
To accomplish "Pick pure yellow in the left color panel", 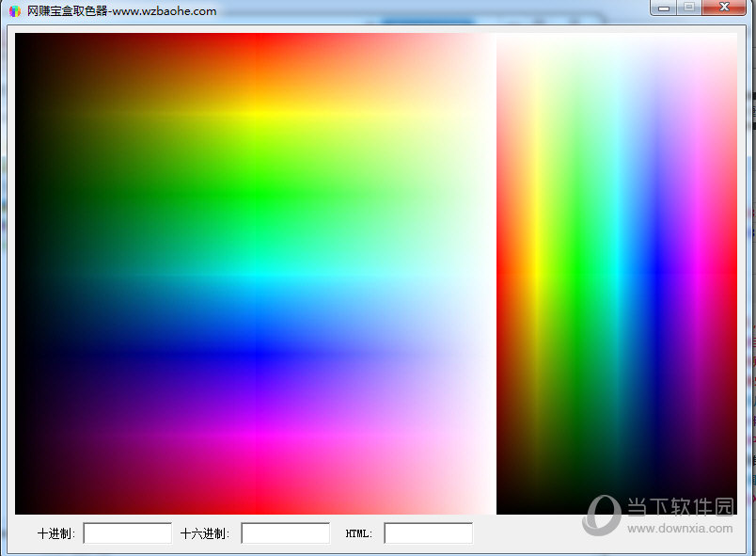I will (258, 113).
